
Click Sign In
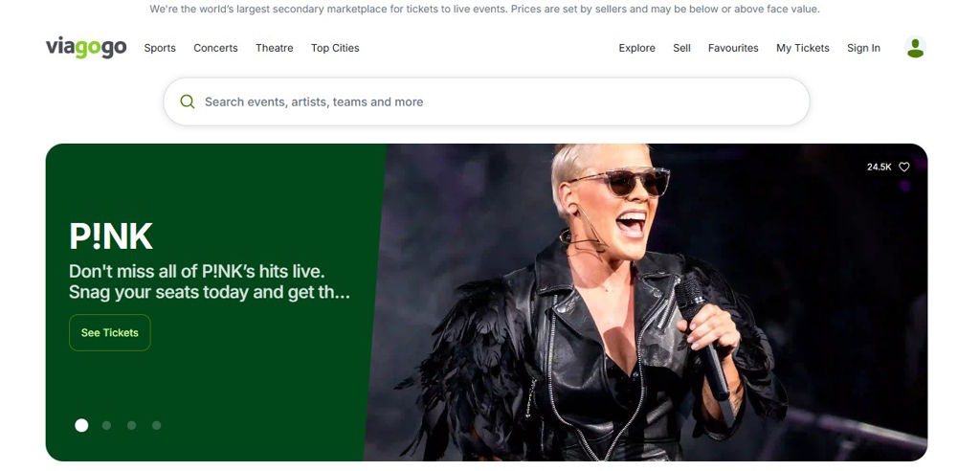pyautogui.click(x=863, y=48)
